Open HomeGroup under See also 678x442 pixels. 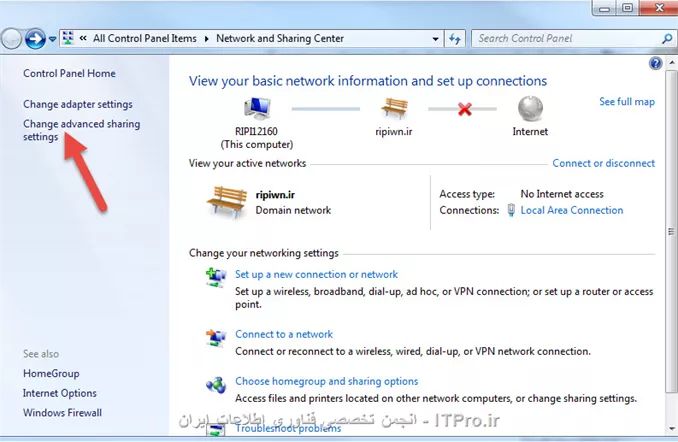click(x=51, y=374)
